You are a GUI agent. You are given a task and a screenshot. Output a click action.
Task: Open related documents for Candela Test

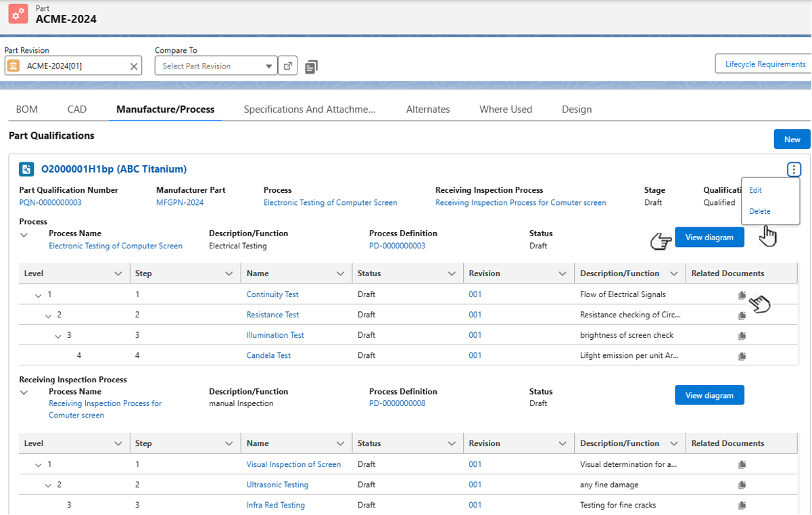coord(742,356)
